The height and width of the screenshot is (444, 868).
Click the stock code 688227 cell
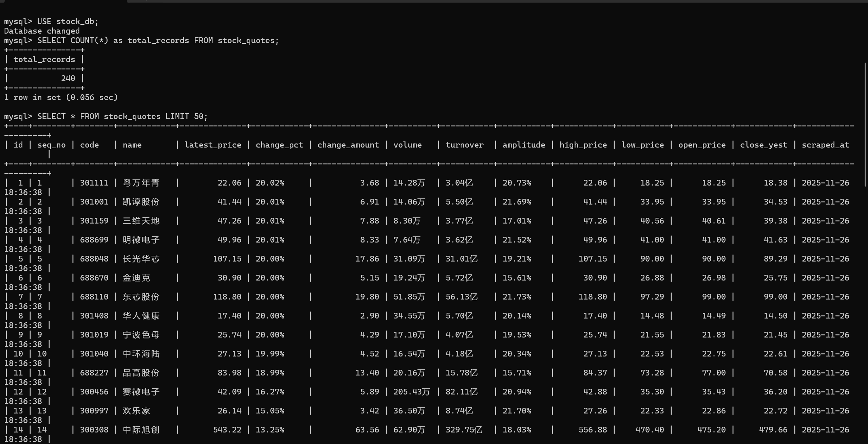point(94,373)
